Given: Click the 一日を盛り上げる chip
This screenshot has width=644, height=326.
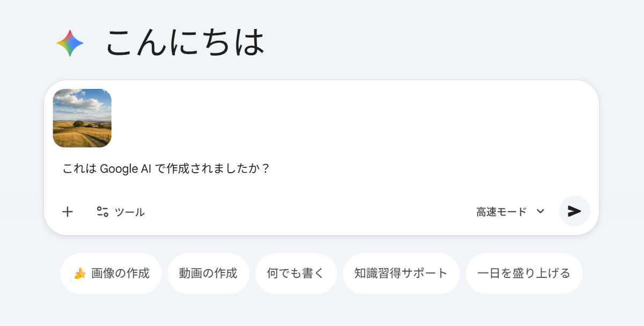Looking at the screenshot, I should pos(524,273).
